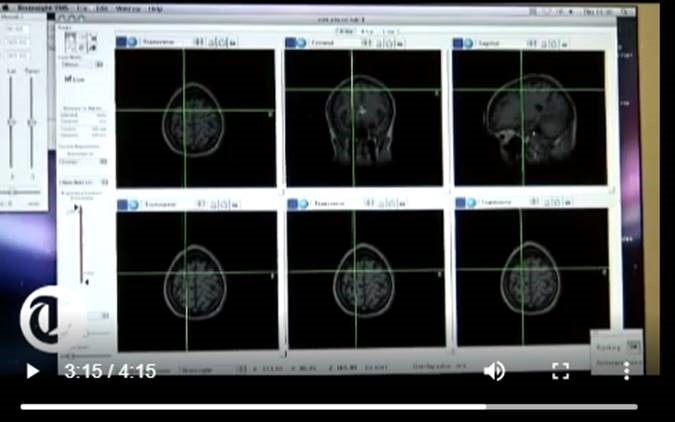Viewport: 675px width, 422px height.
Task: Open the Help menu
Action: pos(155,8)
